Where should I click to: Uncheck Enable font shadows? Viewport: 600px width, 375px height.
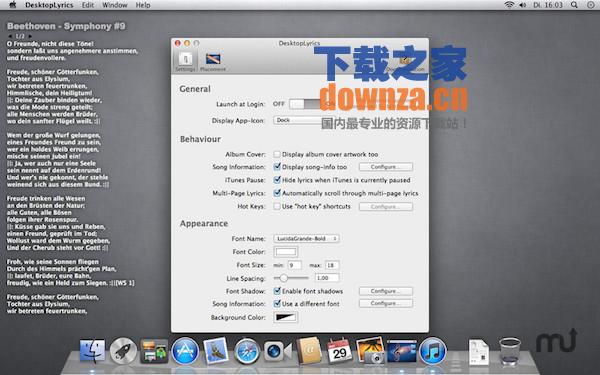tap(277, 291)
